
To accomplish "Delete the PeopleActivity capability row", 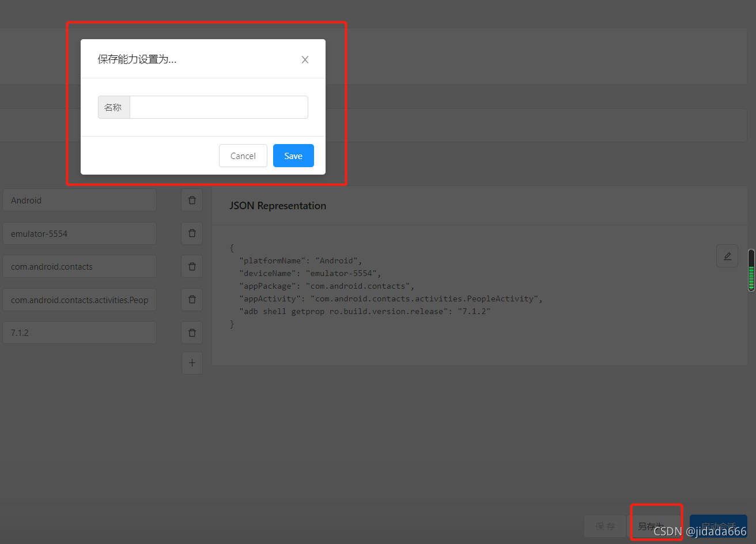I will pyautogui.click(x=192, y=300).
